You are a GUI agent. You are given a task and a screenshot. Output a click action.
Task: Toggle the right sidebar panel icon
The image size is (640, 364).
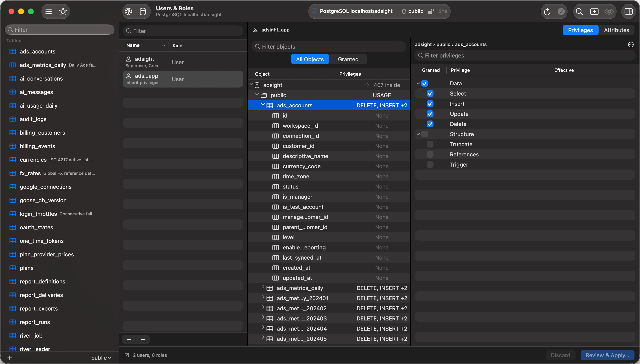tap(628, 11)
